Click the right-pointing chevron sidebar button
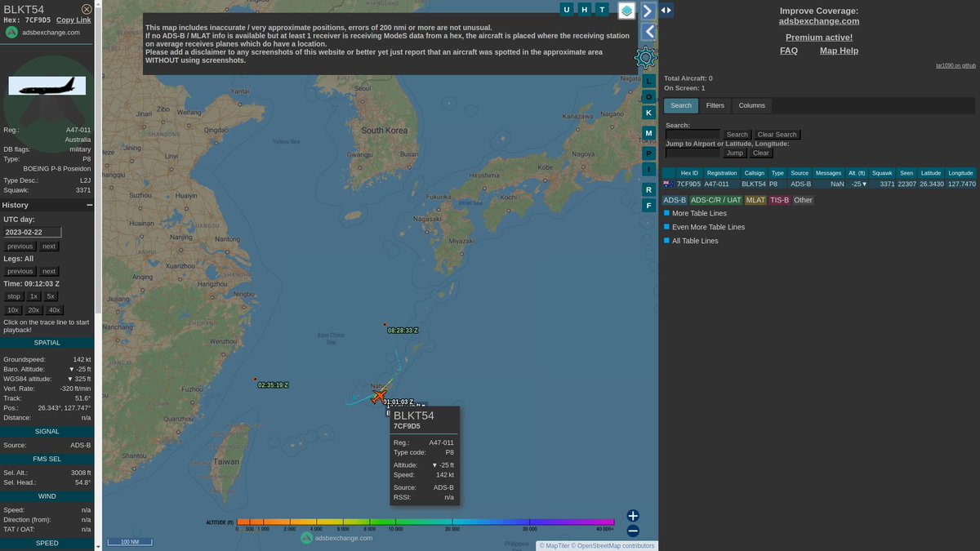This screenshot has width=980, height=551. tap(648, 11)
